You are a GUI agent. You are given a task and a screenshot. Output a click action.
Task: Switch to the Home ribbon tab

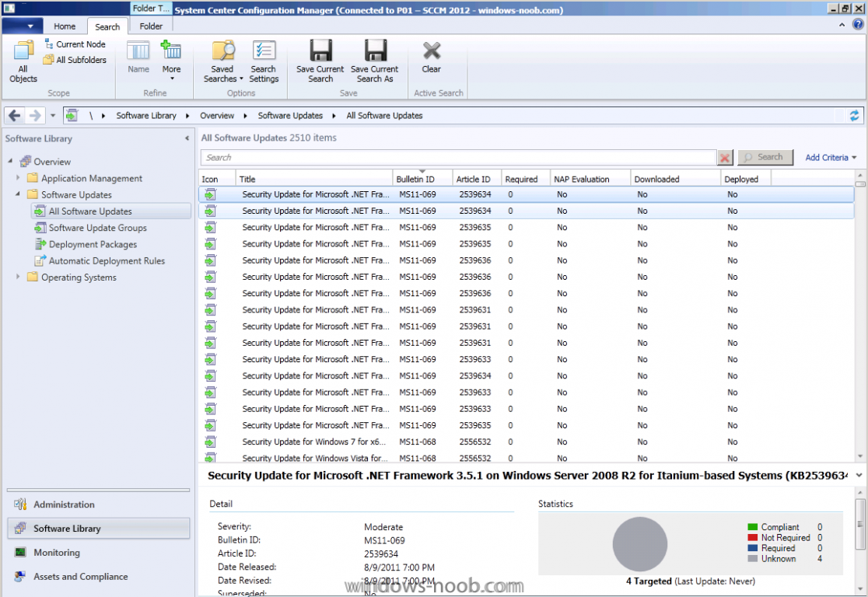tap(65, 26)
